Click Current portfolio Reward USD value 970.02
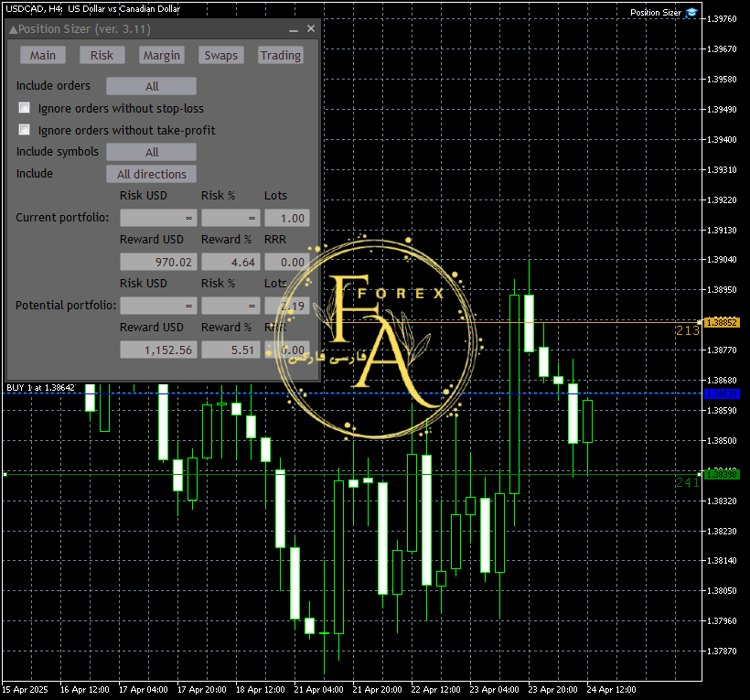Screen dimensions: 750x700 [x=158, y=263]
